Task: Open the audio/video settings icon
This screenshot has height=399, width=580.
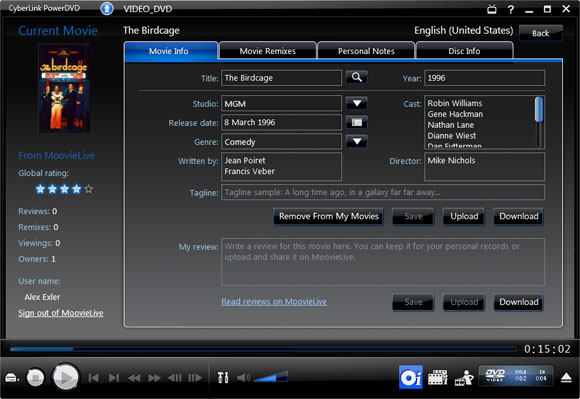Action: click(223, 378)
